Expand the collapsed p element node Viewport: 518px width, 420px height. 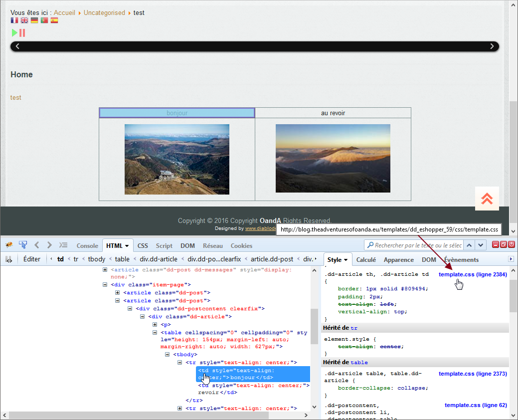[x=156, y=324]
